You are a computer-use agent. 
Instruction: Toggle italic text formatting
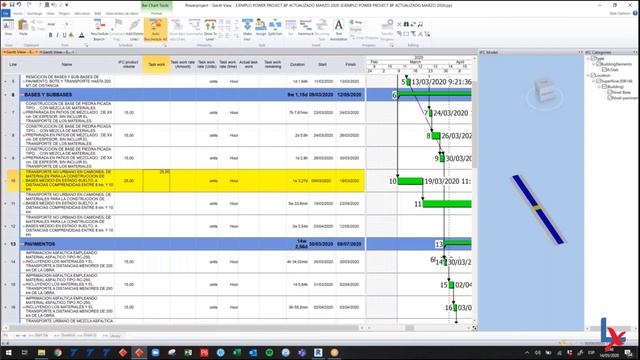tap(57, 35)
